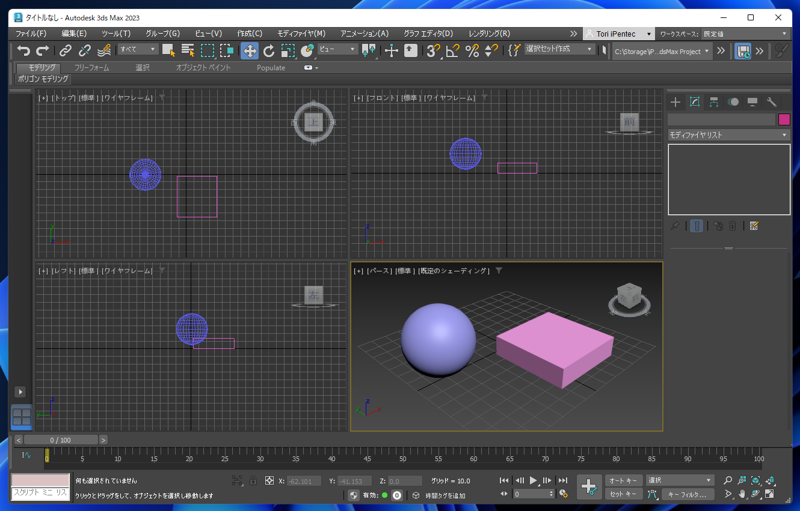Click the Undo arrow icon
The height and width of the screenshot is (511, 800).
pyautogui.click(x=23, y=50)
